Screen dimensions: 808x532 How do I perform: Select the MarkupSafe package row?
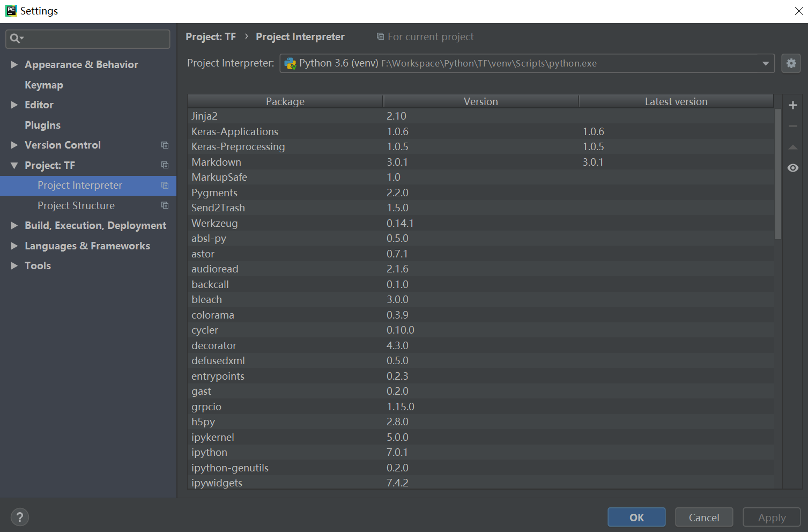click(481, 177)
